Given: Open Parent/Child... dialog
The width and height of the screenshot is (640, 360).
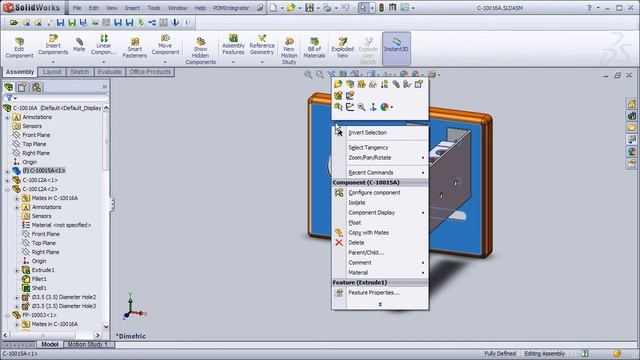Looking at the screenshot, I should tap(366, 253).
